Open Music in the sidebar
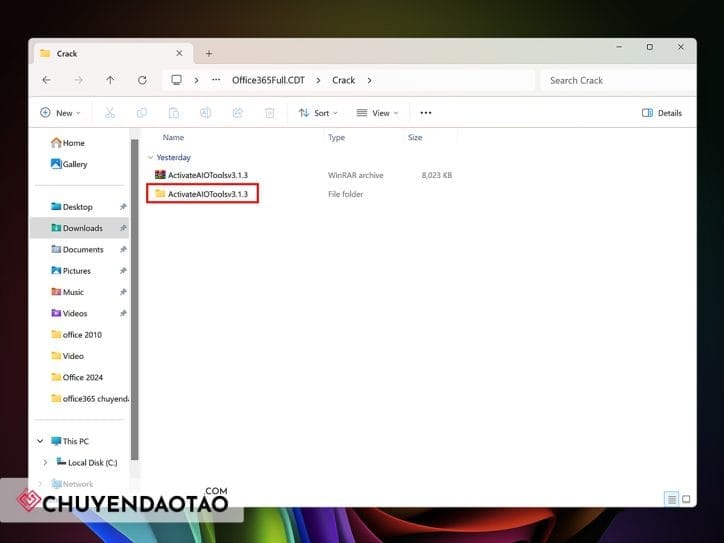The height and width of the screenshot is (543, 724). click(67, 292)
